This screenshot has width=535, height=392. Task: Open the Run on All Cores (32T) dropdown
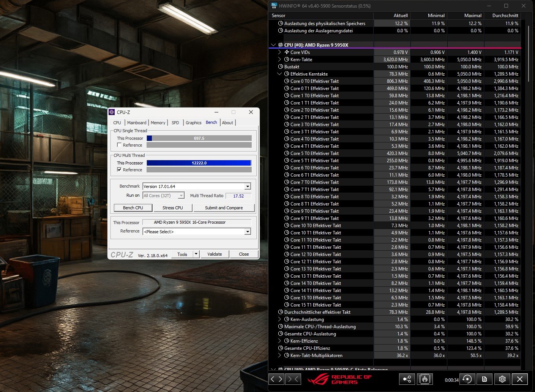(x=181, y=196)
